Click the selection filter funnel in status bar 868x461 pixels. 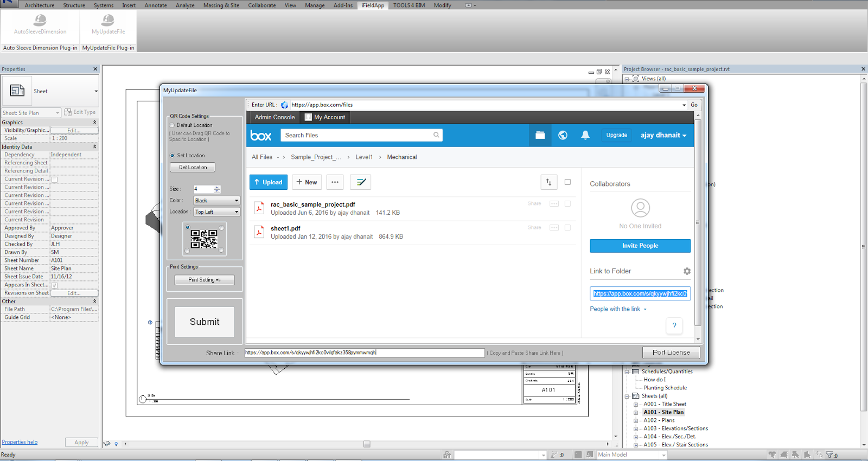pyautogui.click(x=829, y=454)
